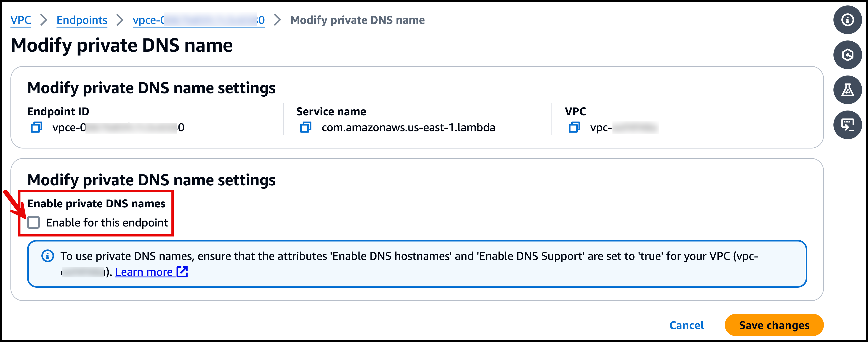Click the info icon in the blue alert

coord(48,256)
